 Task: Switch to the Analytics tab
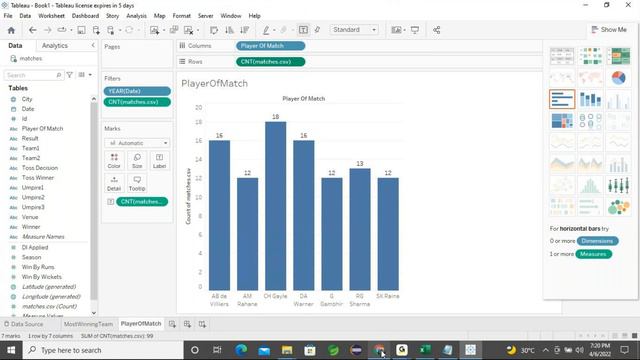[55, 46]
